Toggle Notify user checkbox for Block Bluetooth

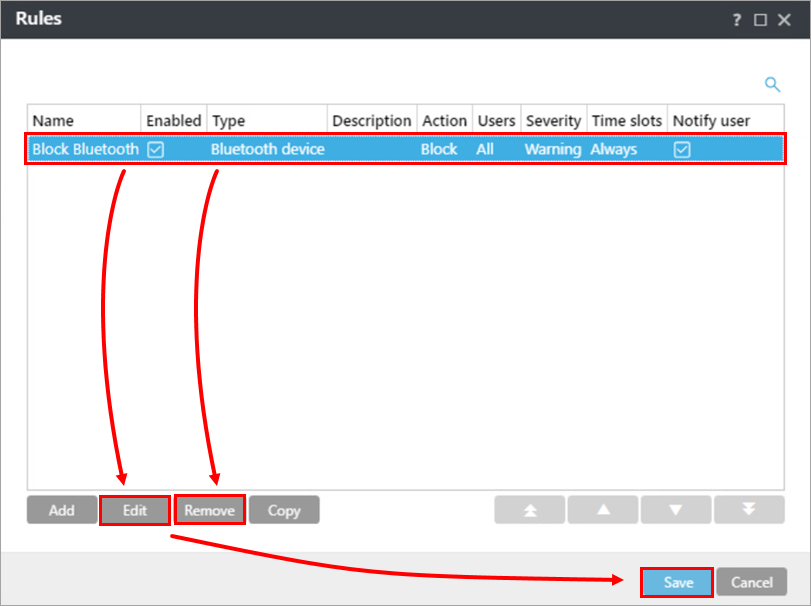click(x=681, y=149)
